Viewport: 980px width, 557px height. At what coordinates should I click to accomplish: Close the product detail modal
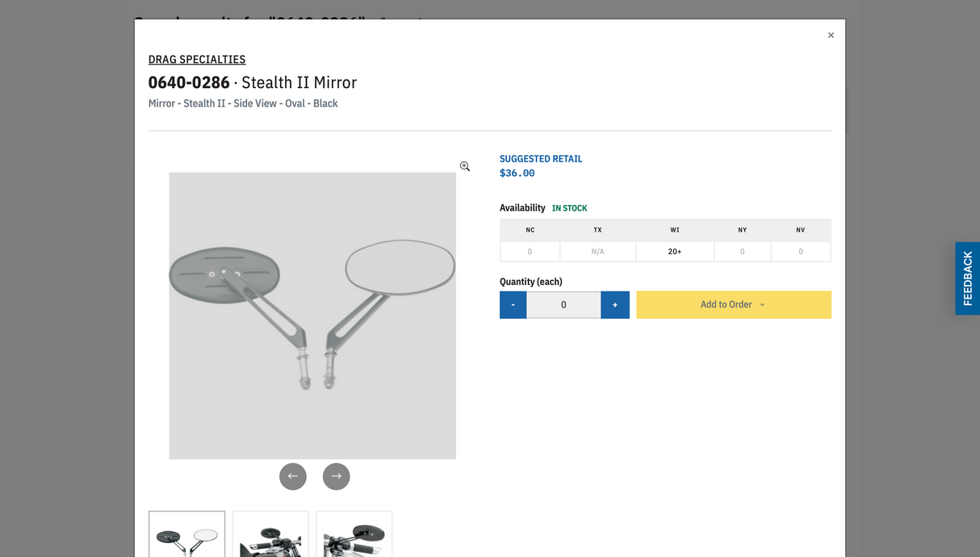pos(831,36)
